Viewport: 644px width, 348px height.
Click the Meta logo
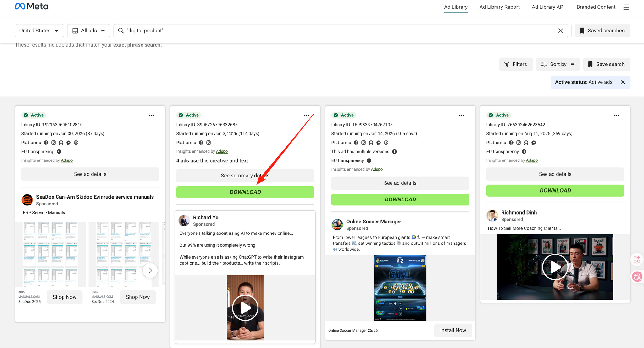(31, 7)
